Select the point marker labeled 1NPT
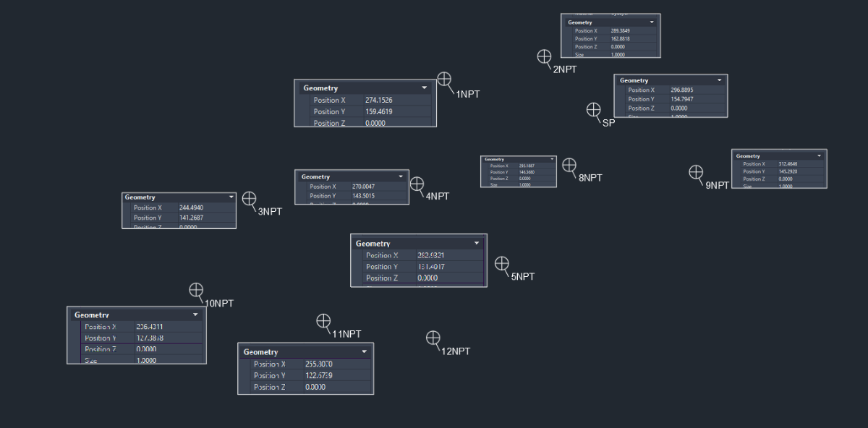The image size is (868, 428). tap(444, 79)
